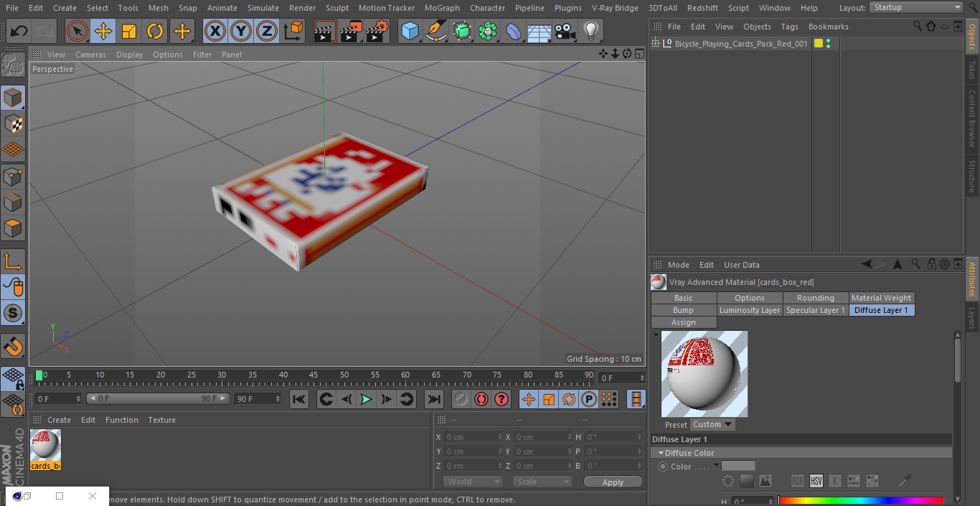Collapse the material preview triangle
Screen dimensions: 980x506
pyautogui.click(x=656, y=334)
